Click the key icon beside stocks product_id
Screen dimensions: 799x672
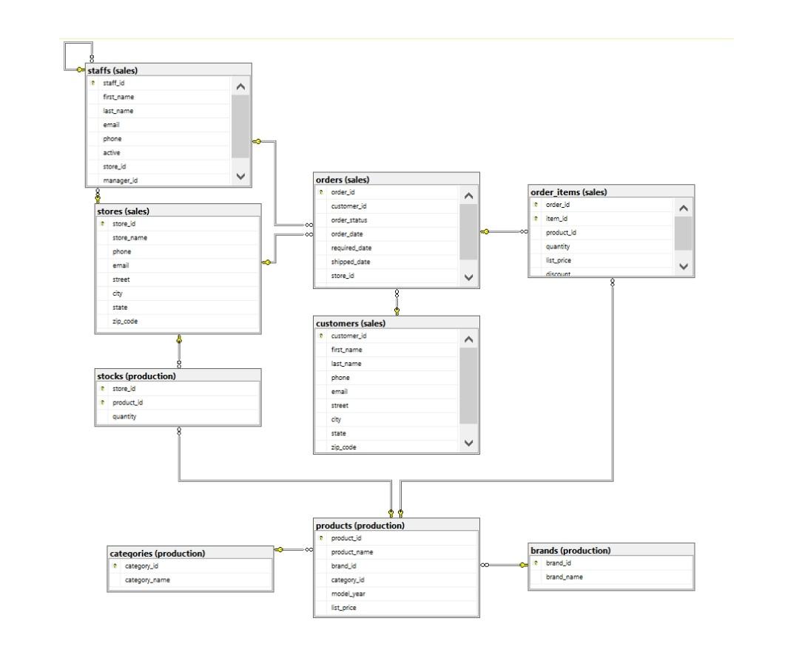[102, 402]
